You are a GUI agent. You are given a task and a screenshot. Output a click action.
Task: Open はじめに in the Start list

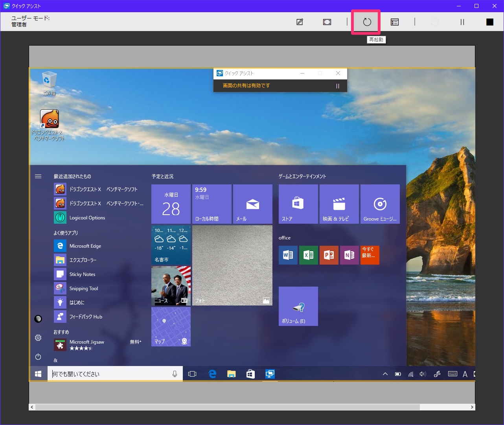tap(99, 302)
